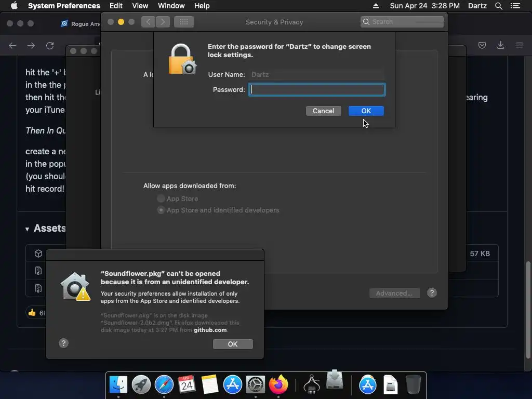Open the Calendar icon showing 24

[187, 384]
